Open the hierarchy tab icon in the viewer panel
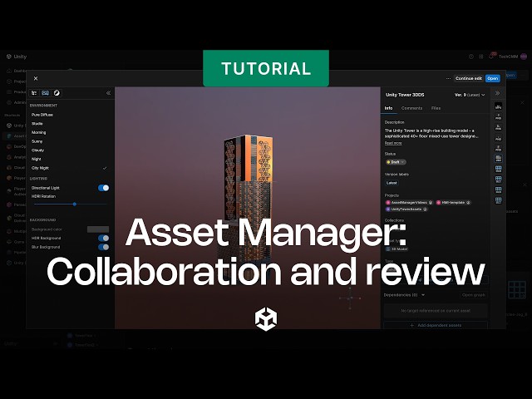The image size is (532, 399). coord(34,93)
